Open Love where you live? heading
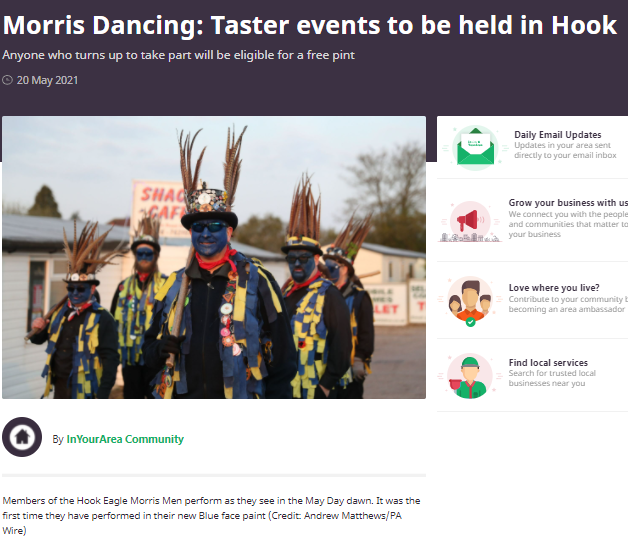This screenshot has width=628, height=547. [554, 288]
